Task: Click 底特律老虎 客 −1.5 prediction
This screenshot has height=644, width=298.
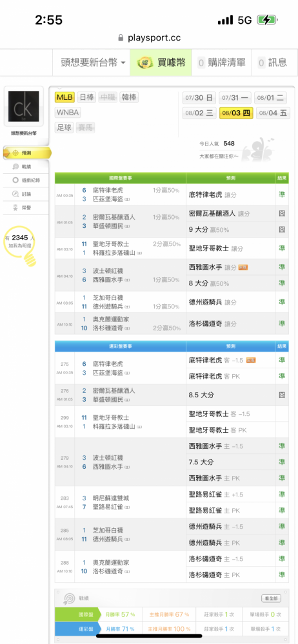Action: pos(216,360)
